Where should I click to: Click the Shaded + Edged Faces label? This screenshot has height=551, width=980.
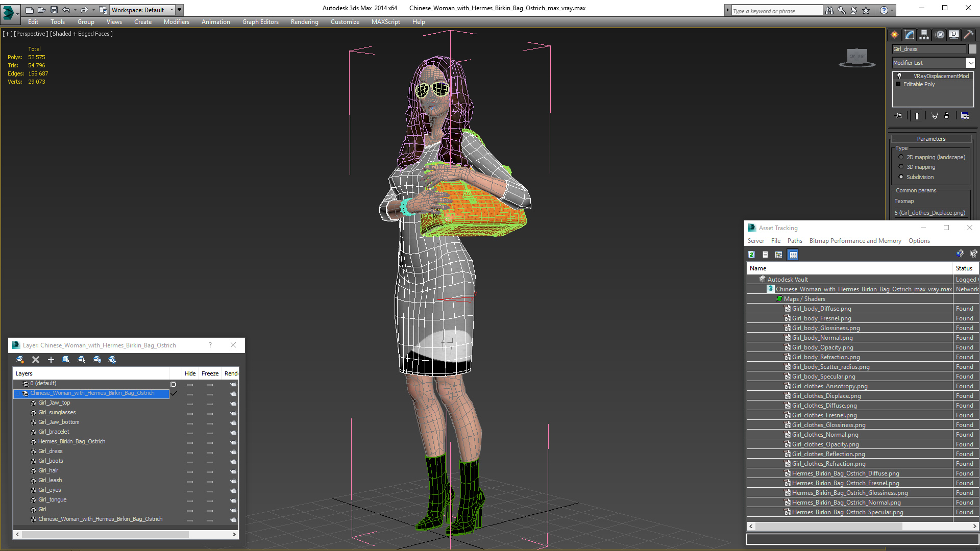pos(82,34)
